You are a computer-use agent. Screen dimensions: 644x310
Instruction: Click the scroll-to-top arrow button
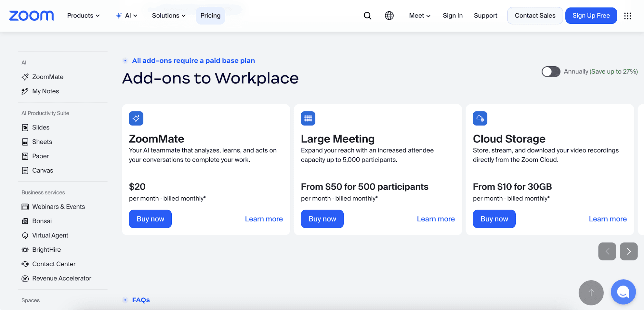[591, 293]
